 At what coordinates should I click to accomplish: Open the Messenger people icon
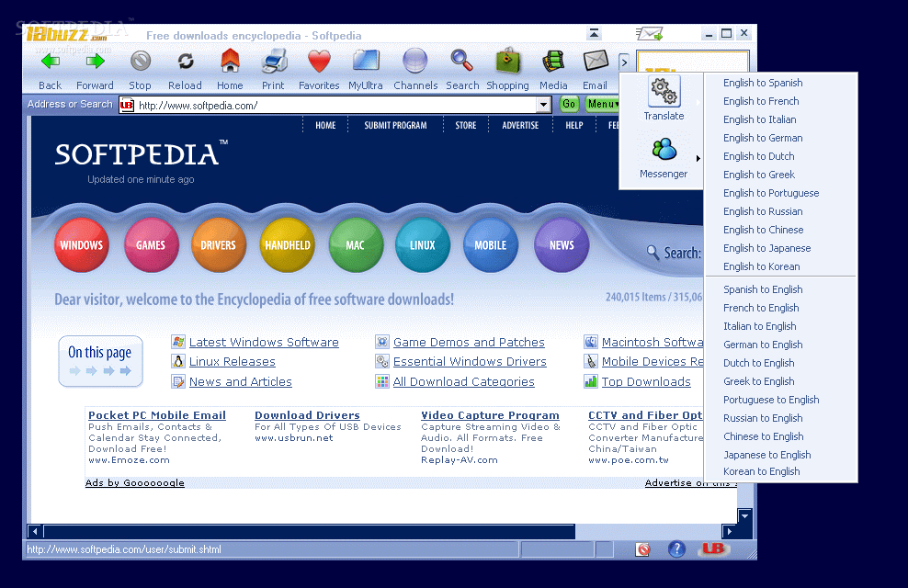pyautogui.click(x=664, y=150)
